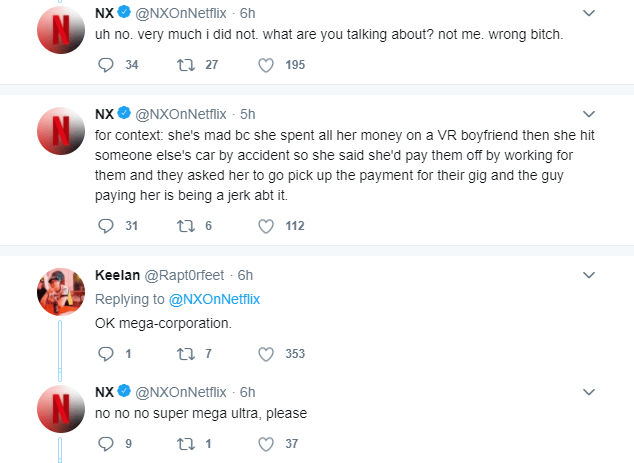Retweet Keelan's "OK mega-corporation" tweet
This screenshot has width=634, height=463.
click(x=184, y=353)
